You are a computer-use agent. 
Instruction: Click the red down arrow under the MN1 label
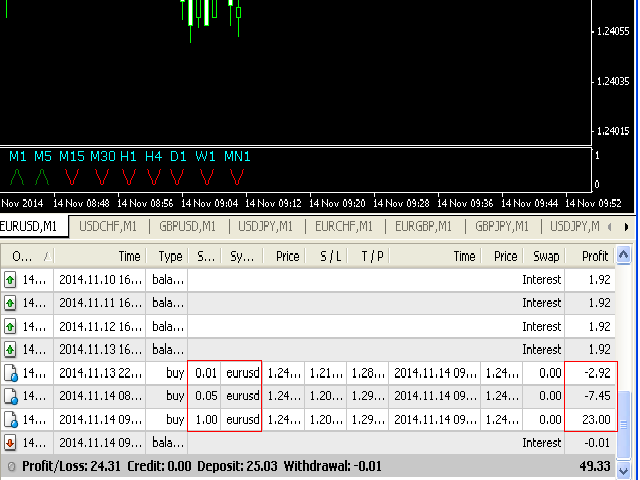tap(237, 177)
